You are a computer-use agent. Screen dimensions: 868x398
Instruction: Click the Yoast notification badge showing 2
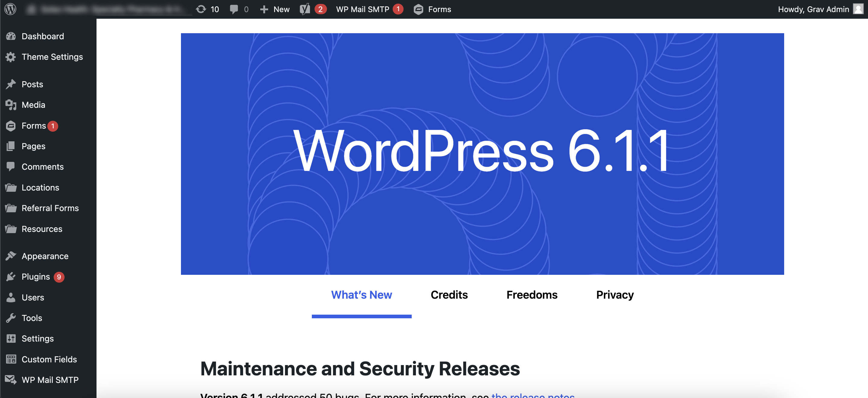coord(320,9)
